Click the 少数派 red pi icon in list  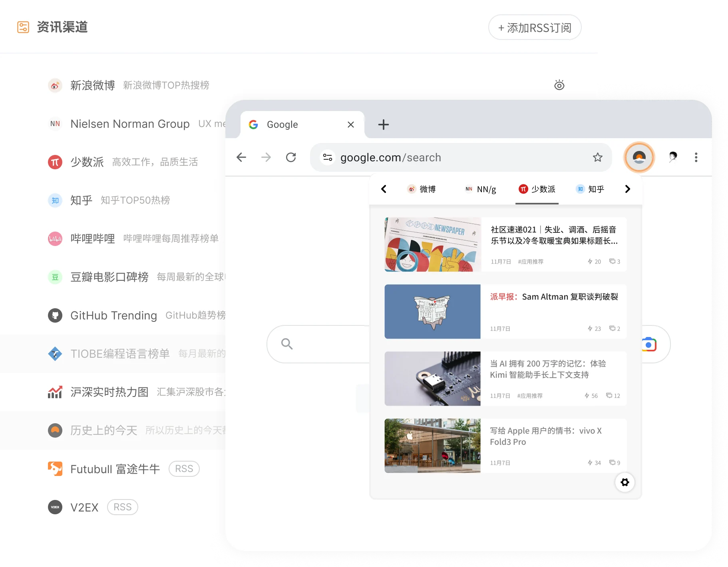pos(55,162)
